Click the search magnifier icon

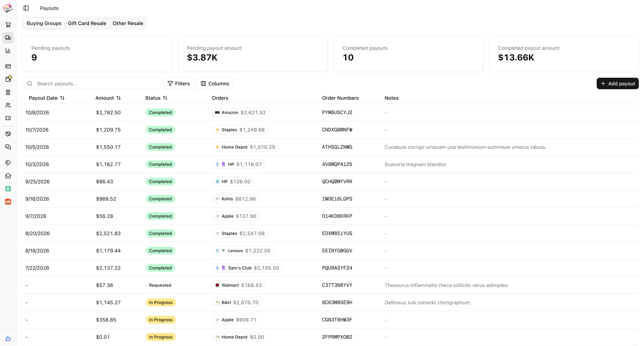point(30,84)
